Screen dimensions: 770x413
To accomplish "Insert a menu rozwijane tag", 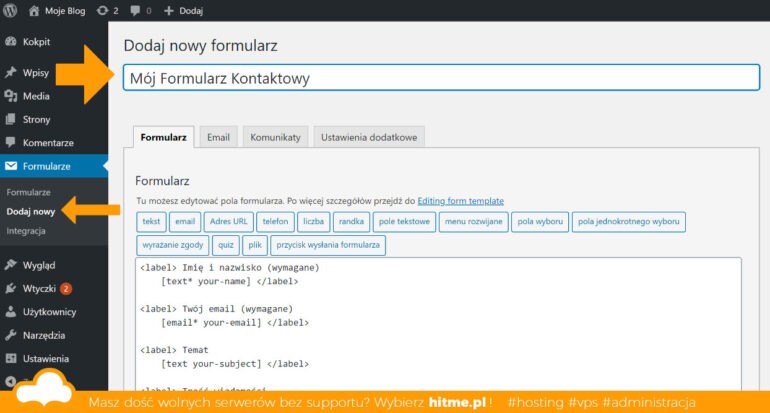I will click(474, 221).
